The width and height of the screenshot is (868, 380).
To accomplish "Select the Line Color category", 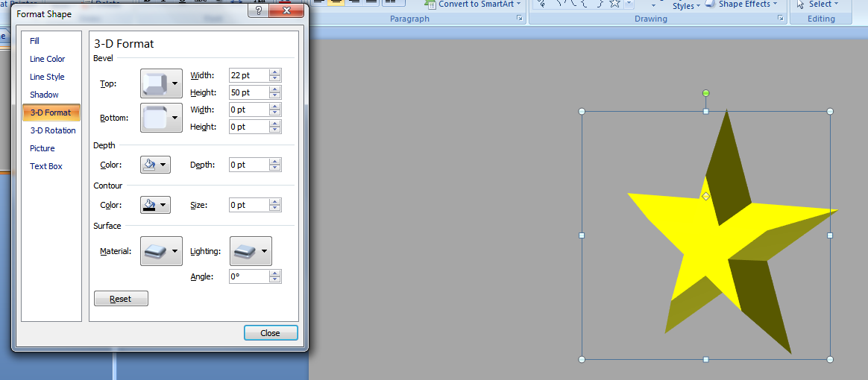I will pyautogui.click(x=47, y=59).
